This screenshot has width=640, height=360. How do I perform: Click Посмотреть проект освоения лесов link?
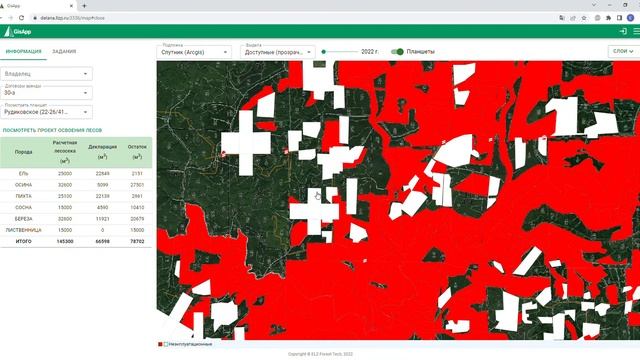point(52,130)
